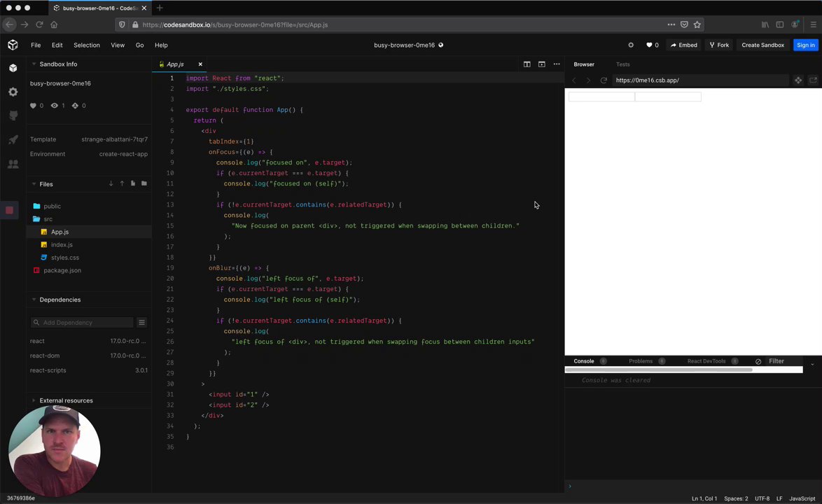Click the split editor layout icon
Image resolution: width=822 pixels, height=504 pixels.
527,64
